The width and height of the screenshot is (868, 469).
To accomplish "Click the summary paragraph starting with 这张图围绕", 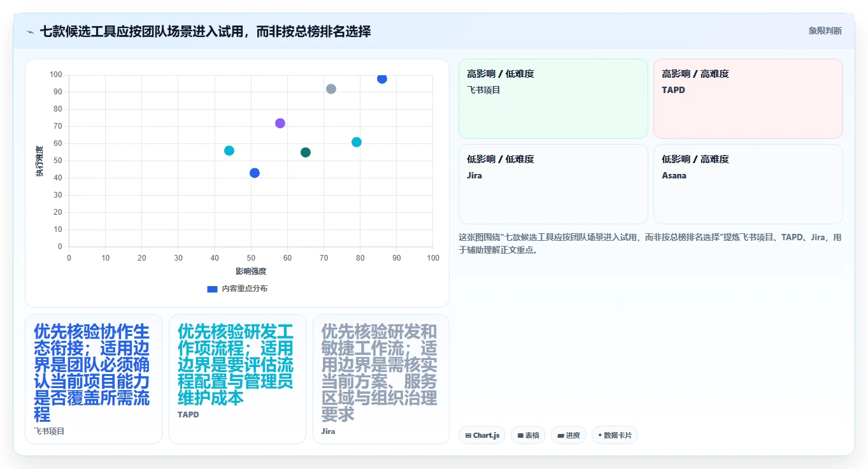I will [650, 243].
